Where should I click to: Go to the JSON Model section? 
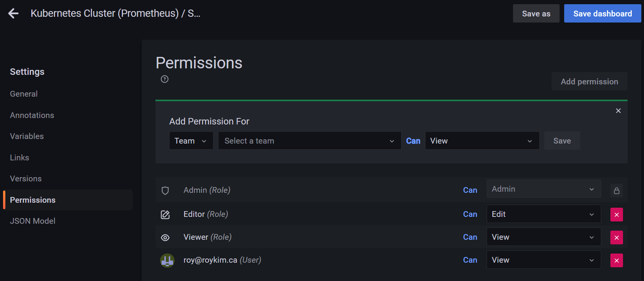click(x=32, y=221)
